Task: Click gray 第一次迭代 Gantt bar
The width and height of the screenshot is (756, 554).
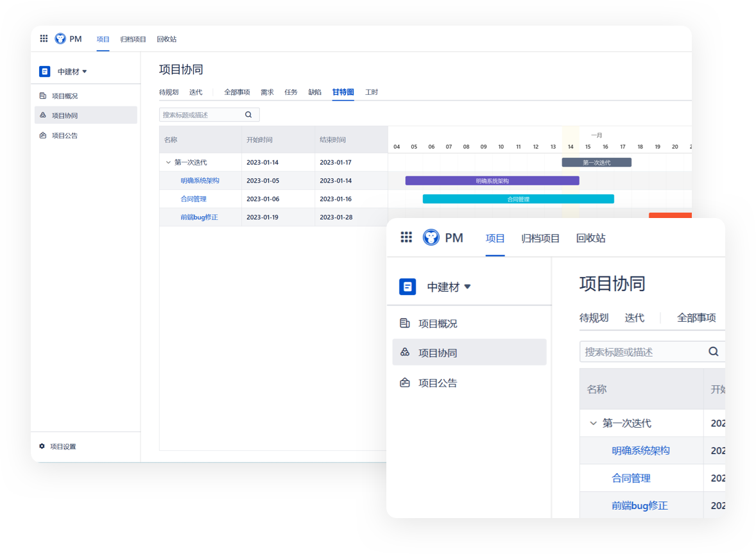Action: click(x=596, y=162)
